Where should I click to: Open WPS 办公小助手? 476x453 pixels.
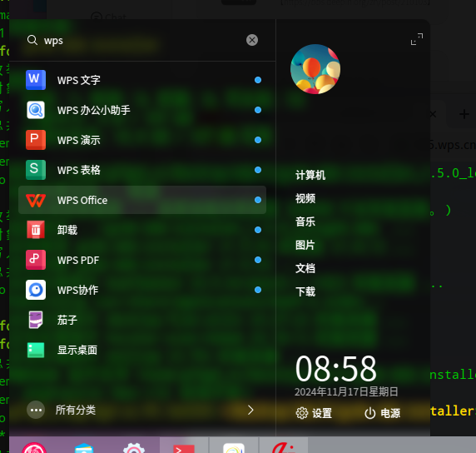142,110
